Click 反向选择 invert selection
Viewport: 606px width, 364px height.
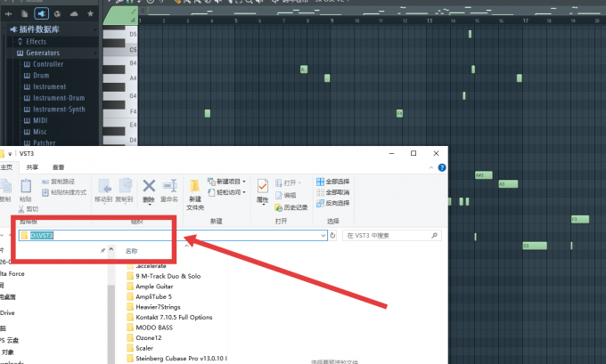[332, 203]
